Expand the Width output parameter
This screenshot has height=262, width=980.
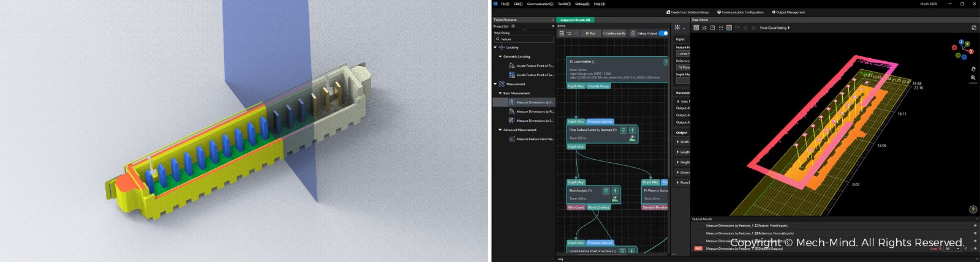coord(677,141)
